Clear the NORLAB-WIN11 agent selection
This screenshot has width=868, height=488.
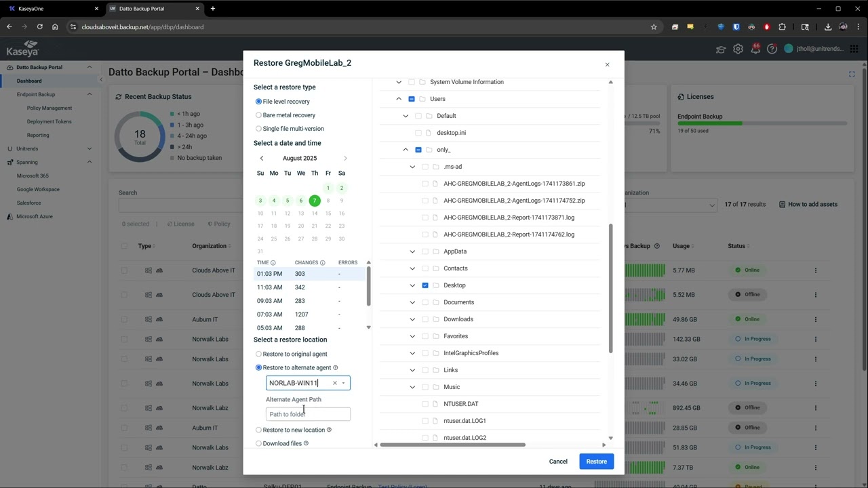point(334,383)
